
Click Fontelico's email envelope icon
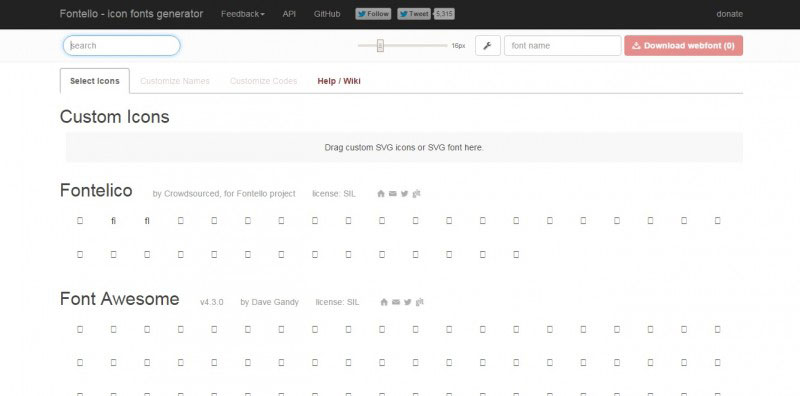point(392,193)
